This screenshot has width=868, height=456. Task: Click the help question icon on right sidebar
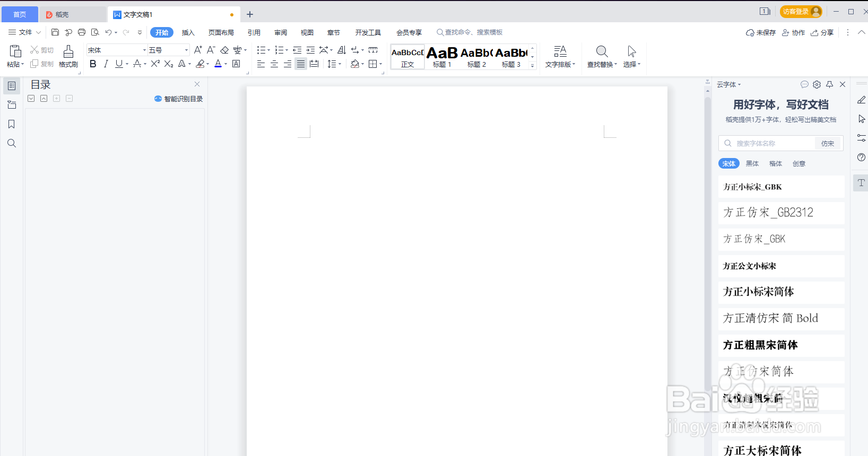click(862, 157)
